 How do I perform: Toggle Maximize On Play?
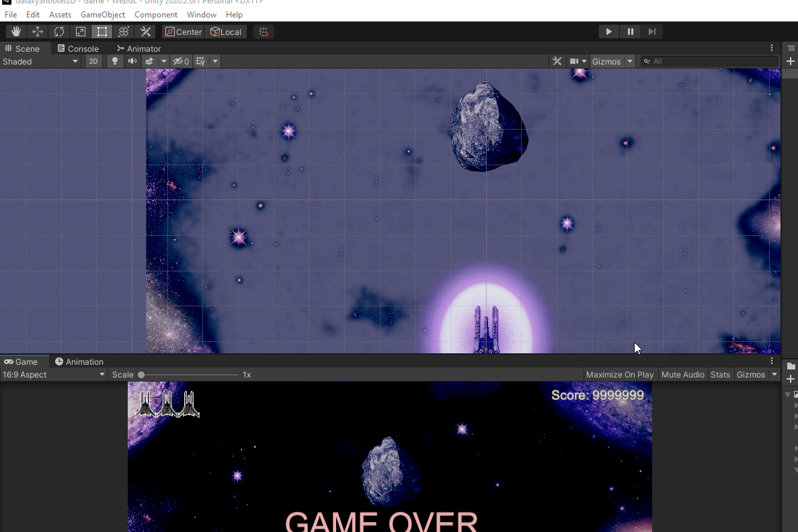[620, 375]
